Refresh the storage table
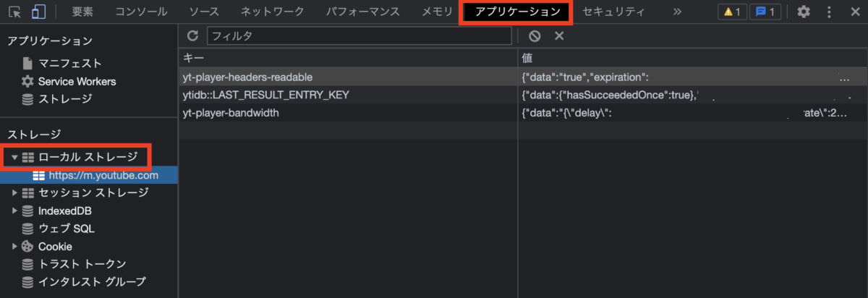This screenshot has height=298, width=868. pos(192,35)
